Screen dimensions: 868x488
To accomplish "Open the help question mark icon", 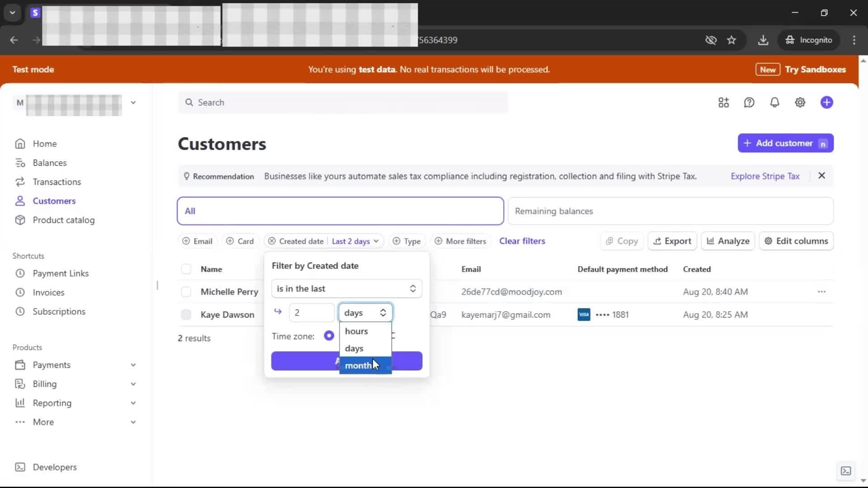I will [x=749, y=103].
